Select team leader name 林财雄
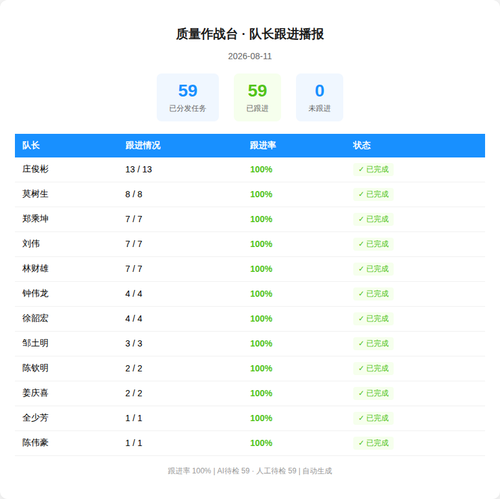This screenshot has width=500, height=499. tap(35, 269)
